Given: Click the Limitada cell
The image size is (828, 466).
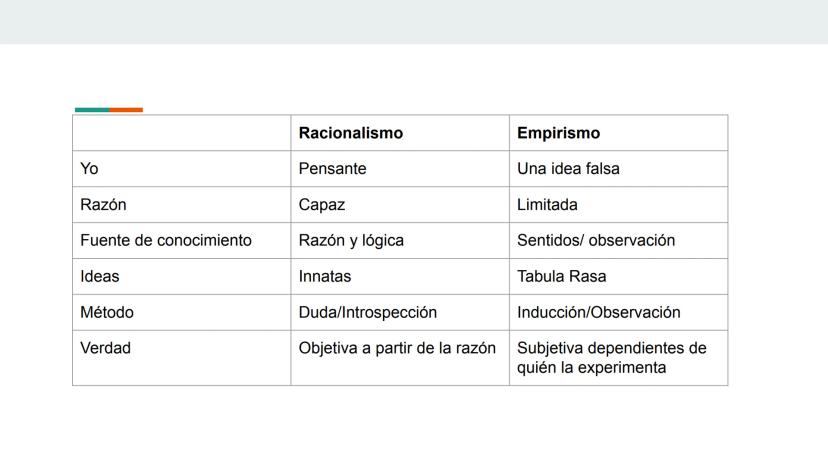Looking at the screenshot, I should tap(547, 205).
